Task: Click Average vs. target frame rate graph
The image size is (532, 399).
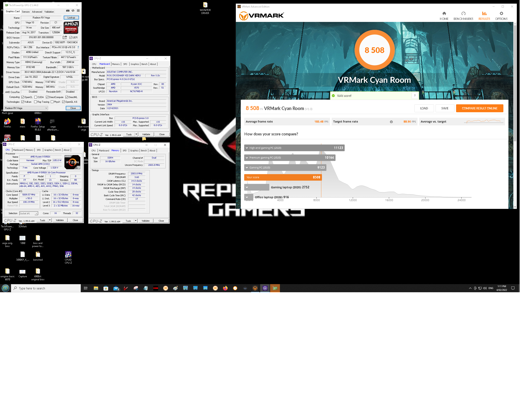Action: click(x=484, y=121)
